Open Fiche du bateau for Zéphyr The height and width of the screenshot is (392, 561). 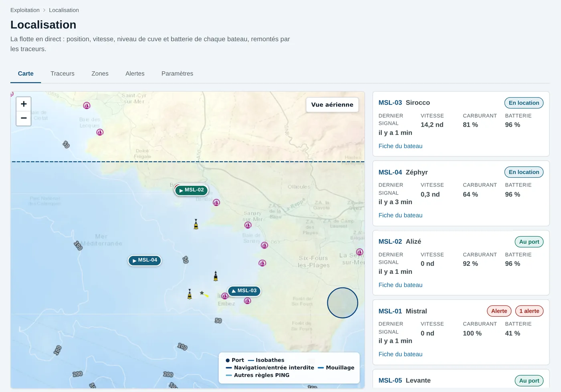coord(400,215)
